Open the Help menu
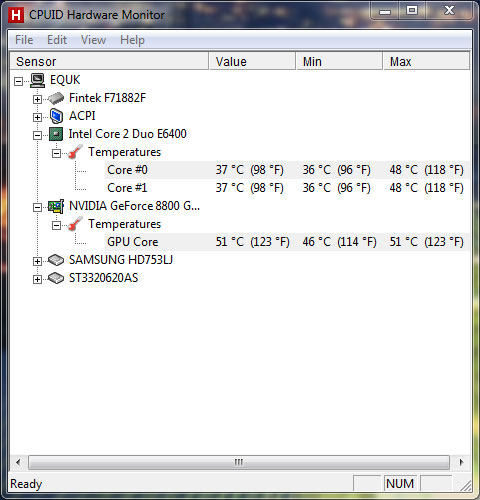This screenshot has width=480, height=500. (132, 40)
